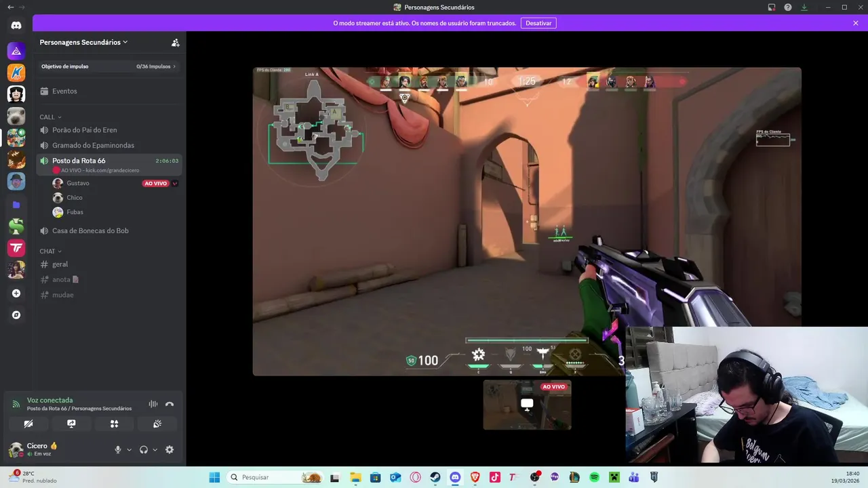Disconnect from voice with the hang-up icon
Screen dimensions: 868x488
pyautogui.click(x=170, y=404)
